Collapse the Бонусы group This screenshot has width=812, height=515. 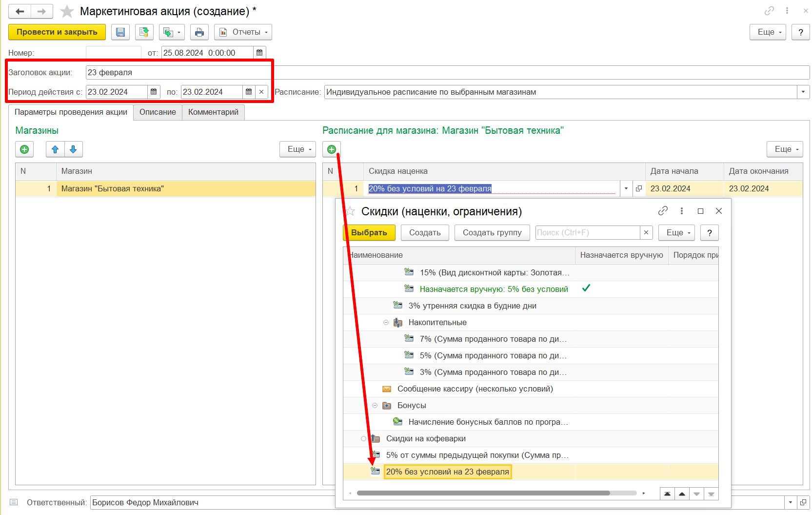tap(375, 406)
